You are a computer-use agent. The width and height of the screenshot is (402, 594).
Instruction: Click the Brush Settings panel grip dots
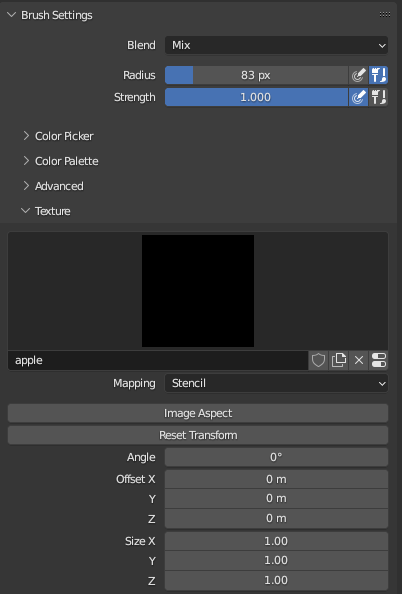(x=385, y=15)
